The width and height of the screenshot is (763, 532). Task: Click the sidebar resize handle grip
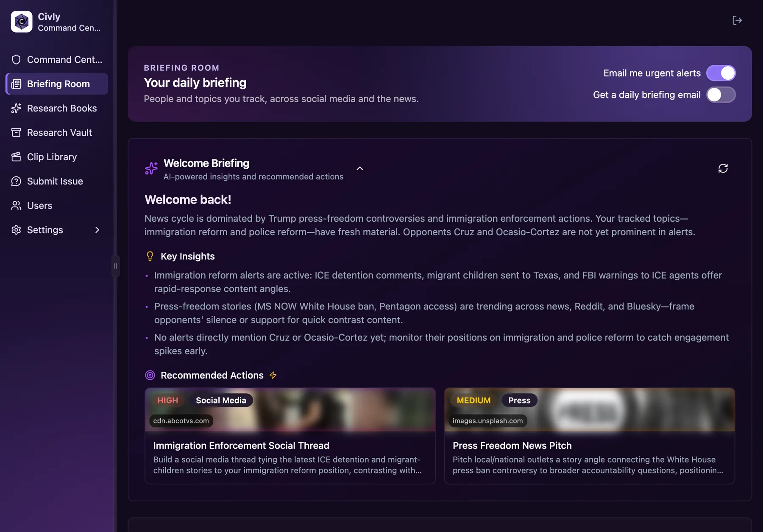coord(115,266)
